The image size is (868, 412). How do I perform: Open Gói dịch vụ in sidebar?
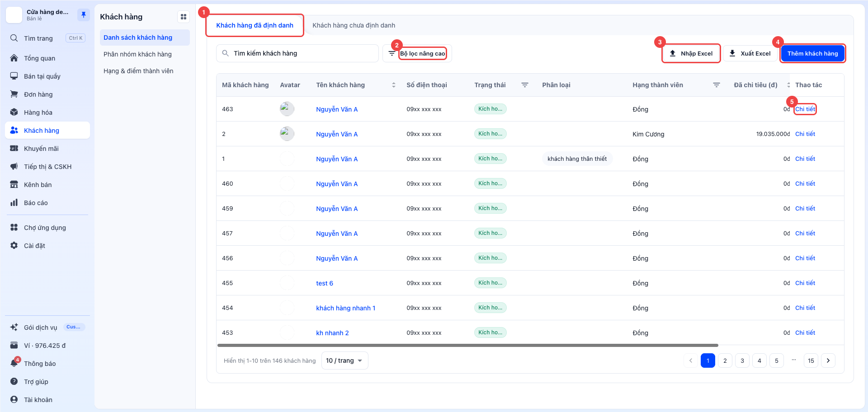point(47,328)
